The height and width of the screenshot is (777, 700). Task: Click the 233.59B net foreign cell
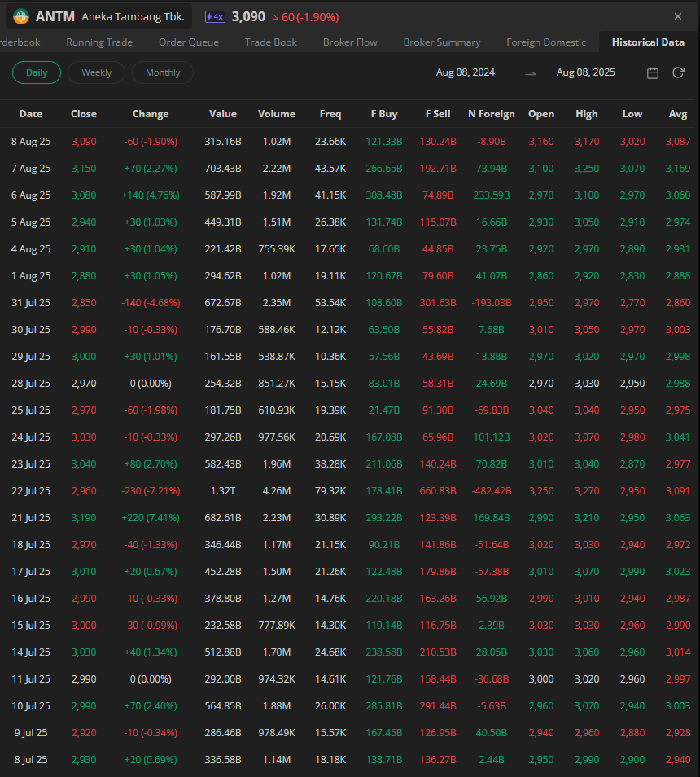point(492,195)
